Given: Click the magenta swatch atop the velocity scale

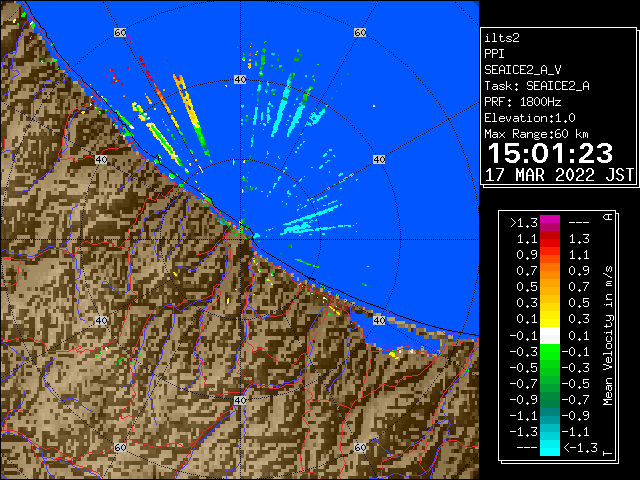Looking at the screenshot, I should point(550,223).
